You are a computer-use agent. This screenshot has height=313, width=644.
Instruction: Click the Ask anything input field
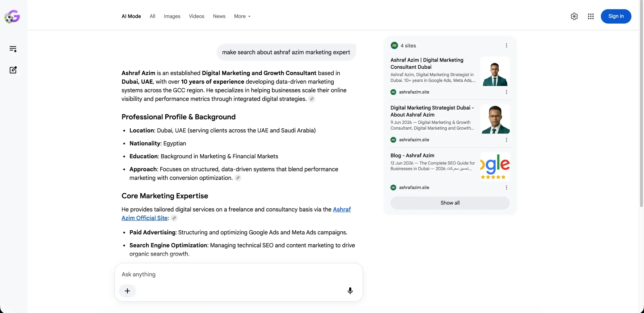coord(238,274)
